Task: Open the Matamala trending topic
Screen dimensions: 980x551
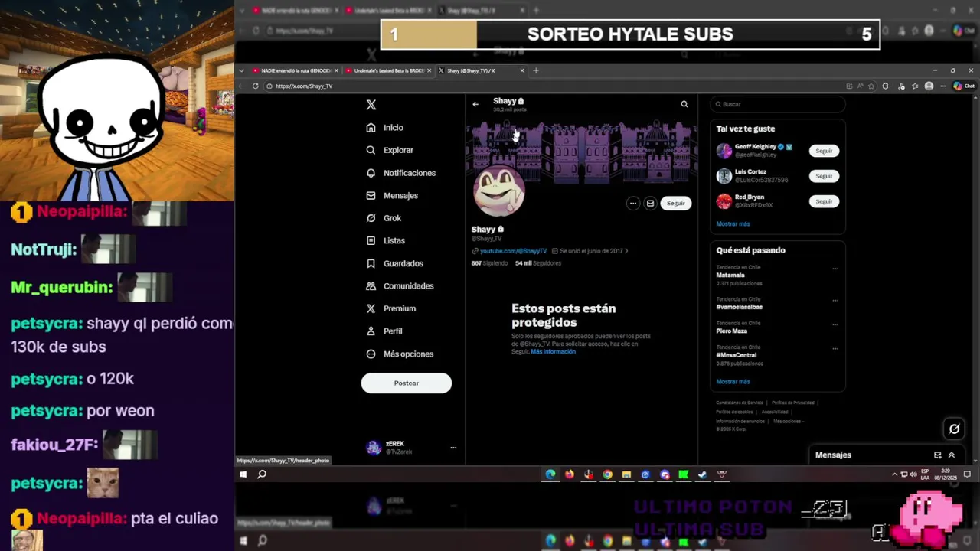Action: [730, 275]
